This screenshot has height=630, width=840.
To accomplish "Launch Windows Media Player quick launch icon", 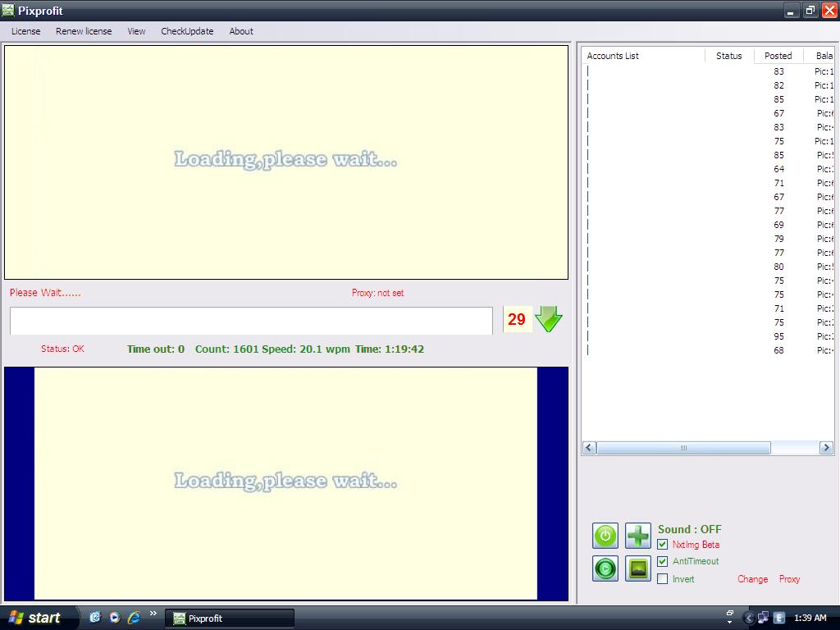I will pos(115,617).
